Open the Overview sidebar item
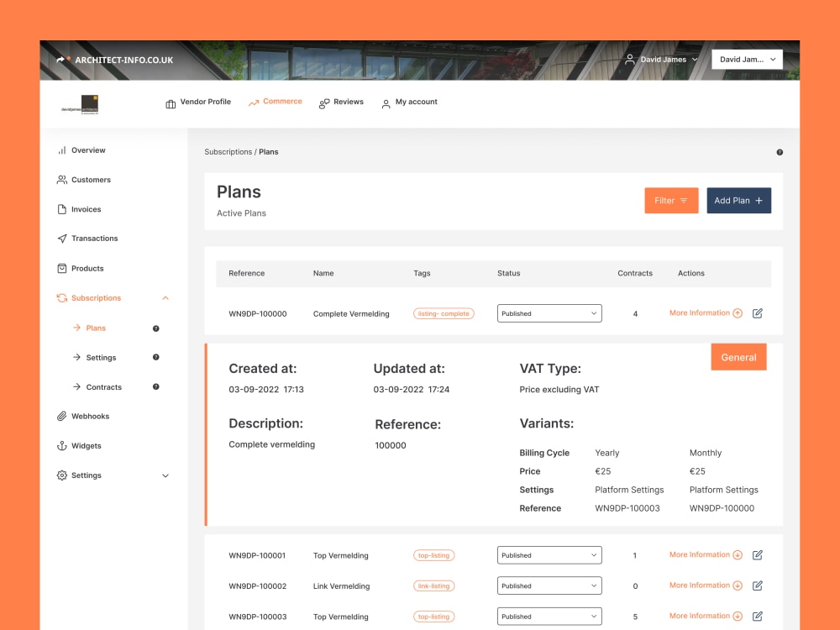 tap(88, 150)
